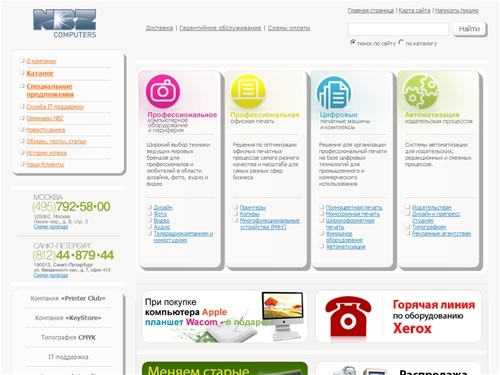500x375 pixels.
Task: Click the red telephone icon in Xerox banner
Action: (x=348, y=316)
